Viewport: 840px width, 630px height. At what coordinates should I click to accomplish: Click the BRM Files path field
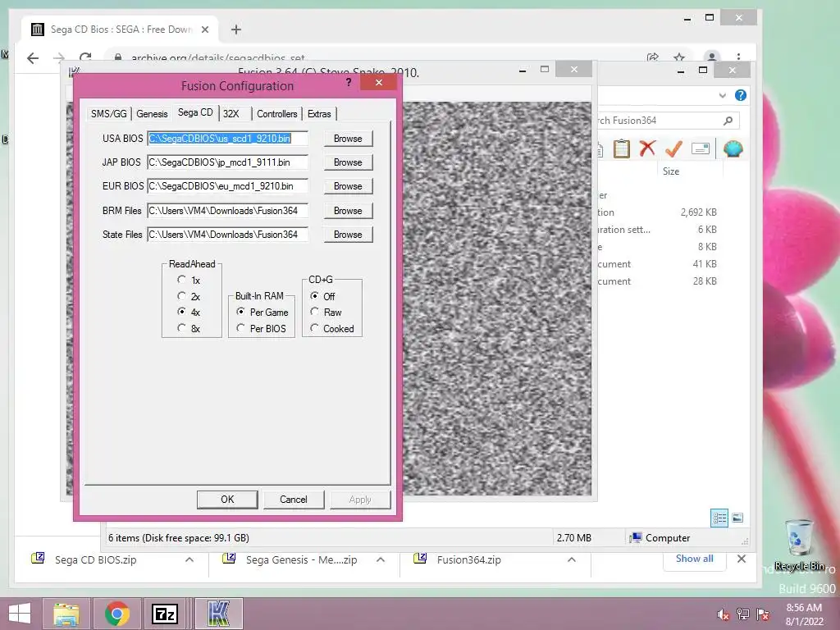(228, 211)
